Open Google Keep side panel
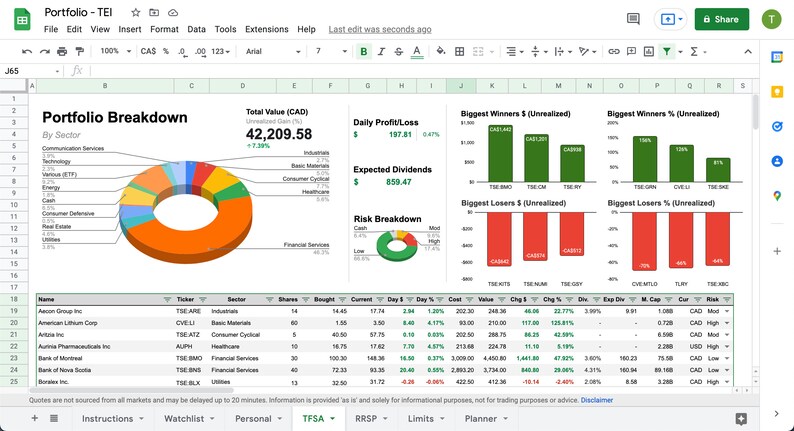 [777, 92]
